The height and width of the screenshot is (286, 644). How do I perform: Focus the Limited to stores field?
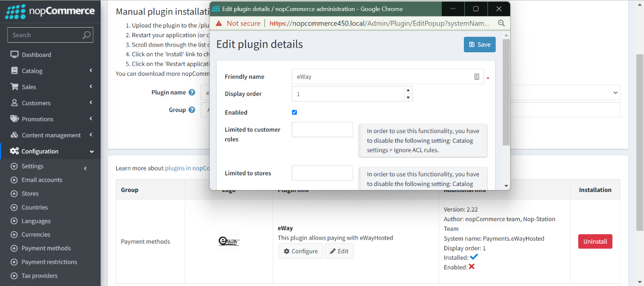pyautogui.click(x=322, y=173)
